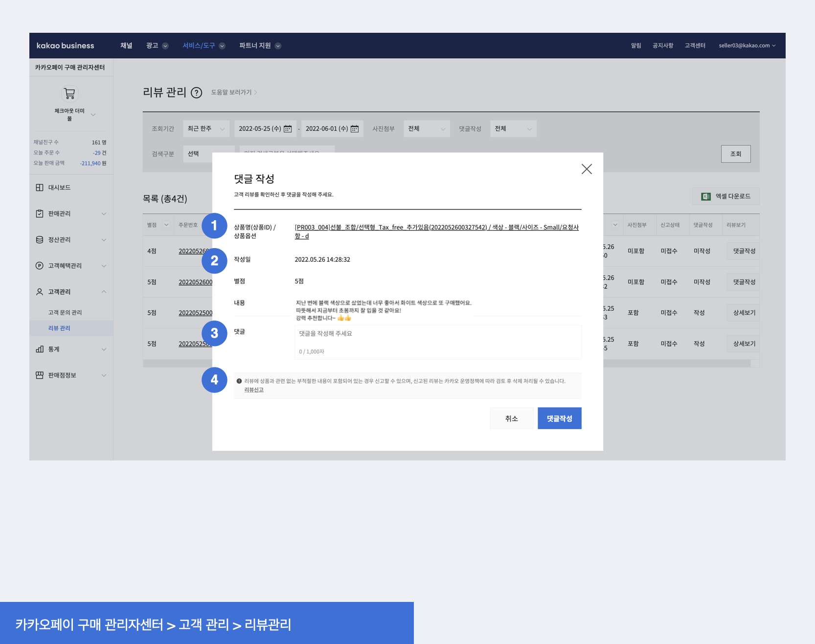
Task: Open the product name link starting PR003_004
Action: pos(437,231)
